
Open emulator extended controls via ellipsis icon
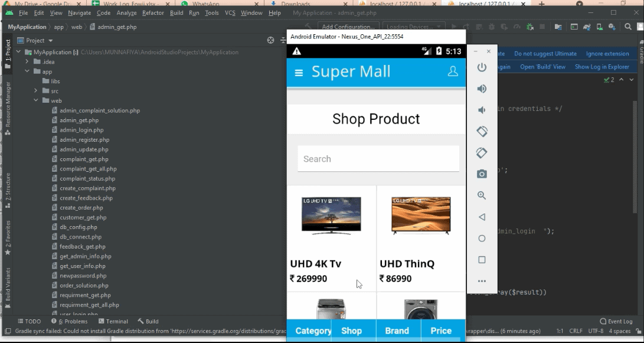point(482,280)
